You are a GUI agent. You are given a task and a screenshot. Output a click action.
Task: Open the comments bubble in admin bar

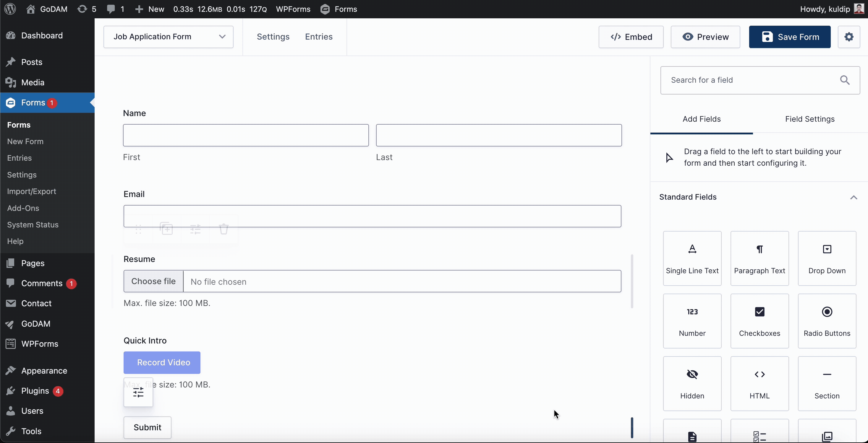115,9
